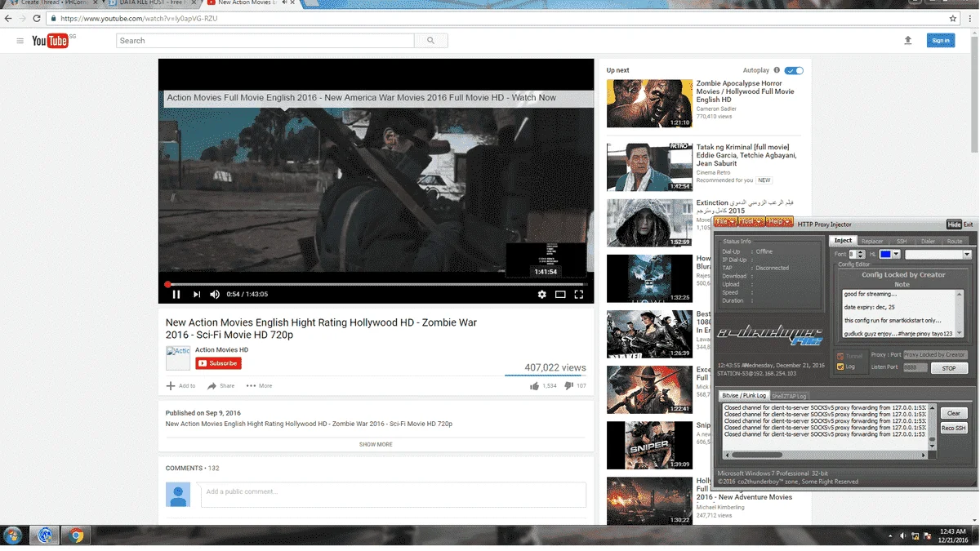Open the Help menu dropdown in Proxy Injector
The height and width of the screenshot is (551, 980).
click(x=779, y=222)
